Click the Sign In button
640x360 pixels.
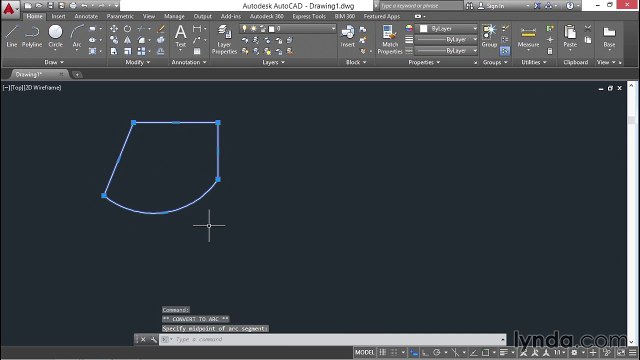(492, 6)
